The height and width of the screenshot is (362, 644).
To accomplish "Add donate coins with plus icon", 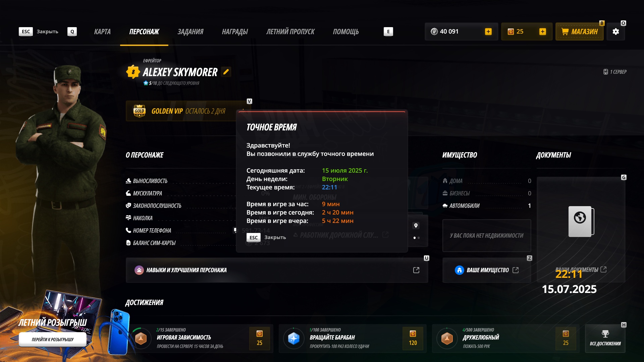I will (543, 32).
